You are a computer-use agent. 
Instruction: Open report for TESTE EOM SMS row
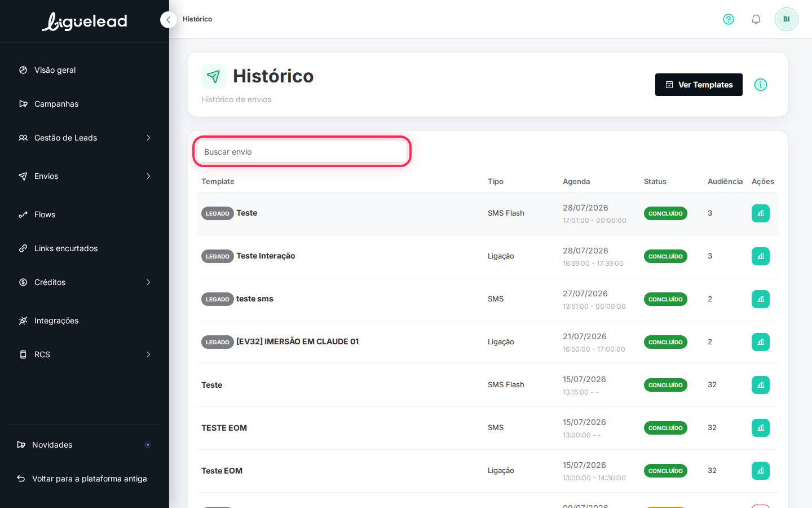(x=761, y=428)
